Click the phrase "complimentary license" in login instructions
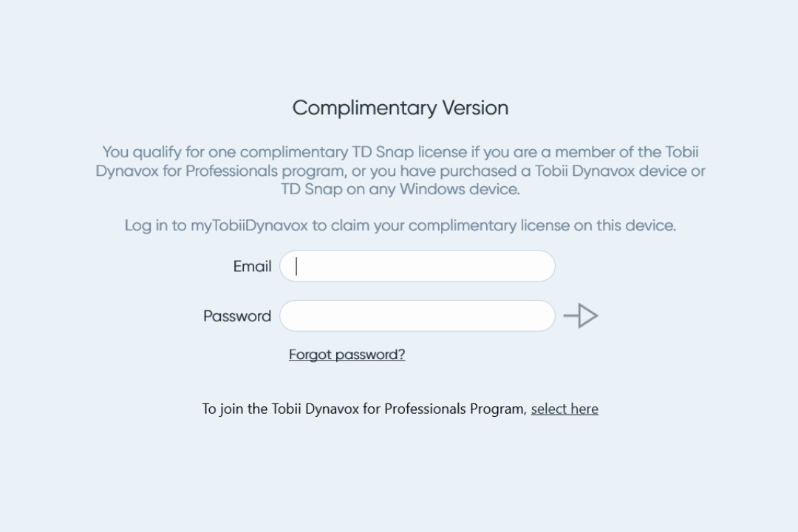The height and width of the screenshot is (532, 798). [x=488, y=225]
